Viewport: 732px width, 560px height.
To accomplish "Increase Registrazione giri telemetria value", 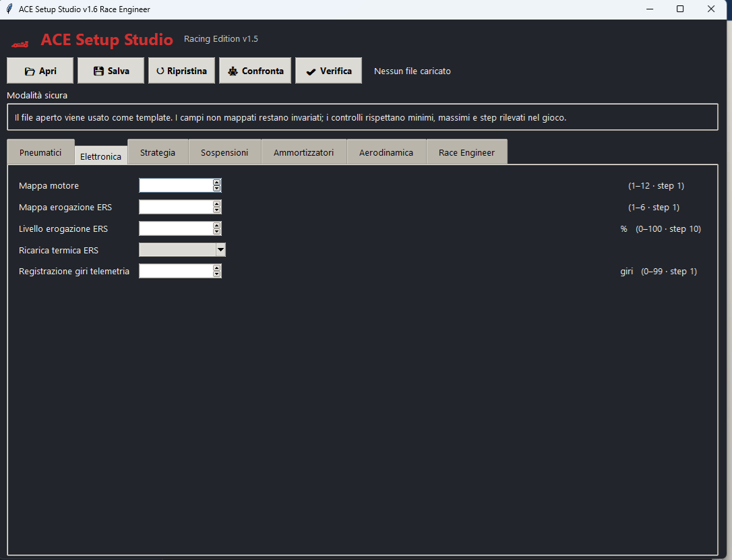I will (216, 268).
